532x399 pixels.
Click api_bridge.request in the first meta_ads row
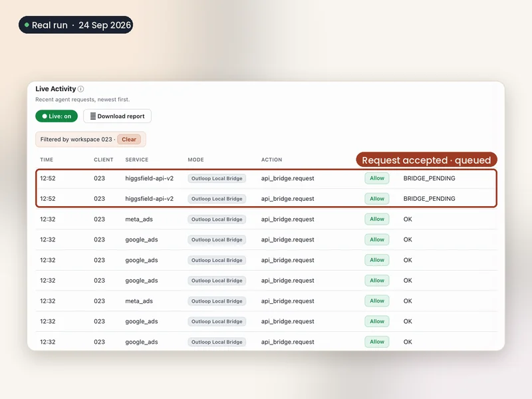tap(288, 219)
